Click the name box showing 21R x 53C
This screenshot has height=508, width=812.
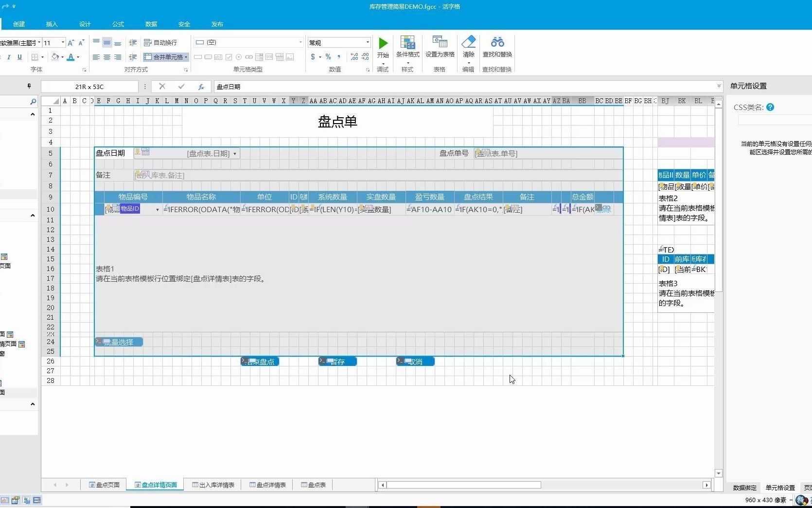[89, 87]
